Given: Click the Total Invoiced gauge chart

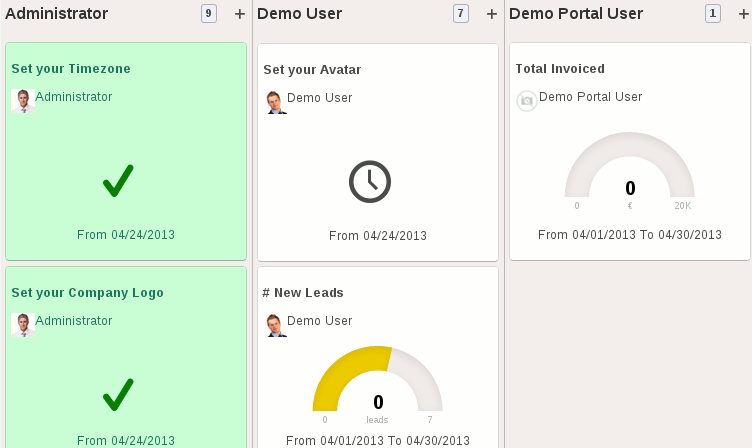Looking at the screenshot, I should pos(629,168).
